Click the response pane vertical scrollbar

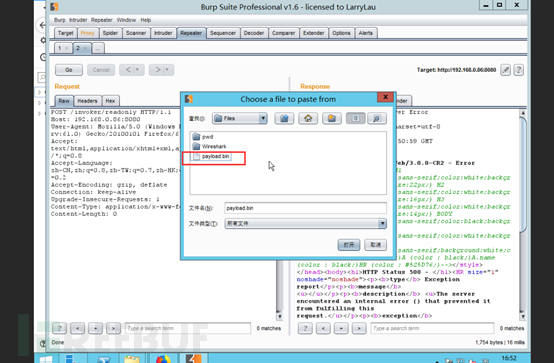[523, 215]
